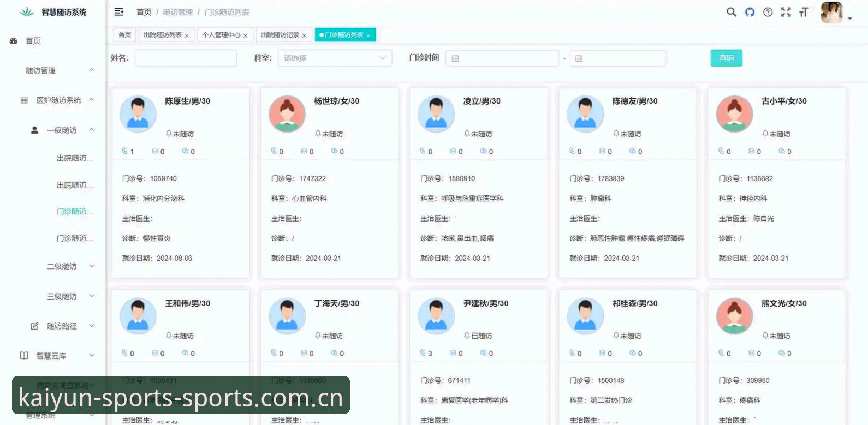868x425 pixels.
Task: Switch to the 首页 tab
Action: 125,35
